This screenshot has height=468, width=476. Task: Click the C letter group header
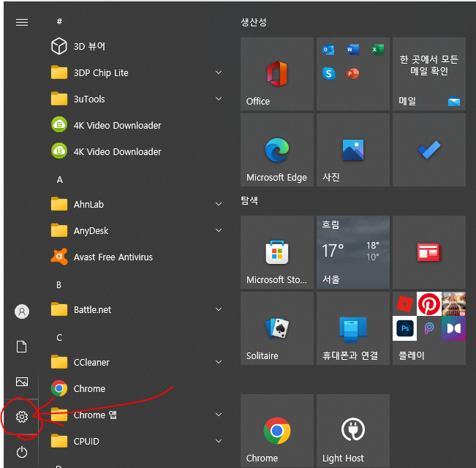[x=59, y=338]
